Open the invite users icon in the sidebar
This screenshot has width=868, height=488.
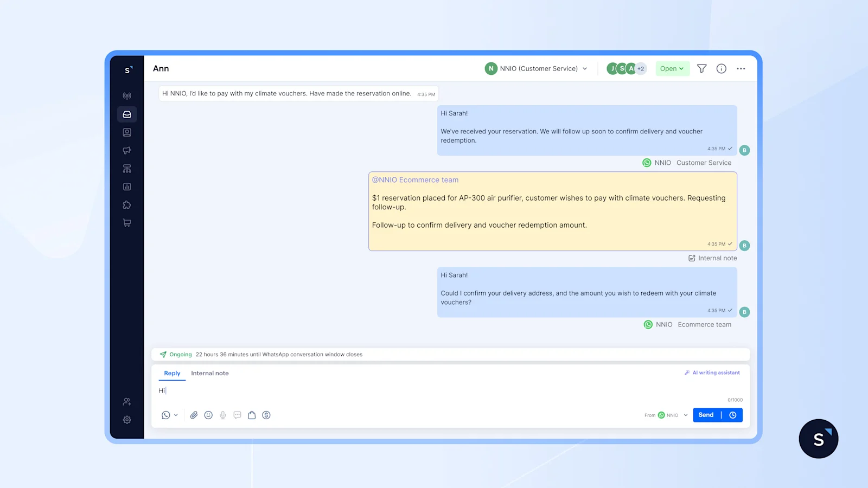(127, 402)
